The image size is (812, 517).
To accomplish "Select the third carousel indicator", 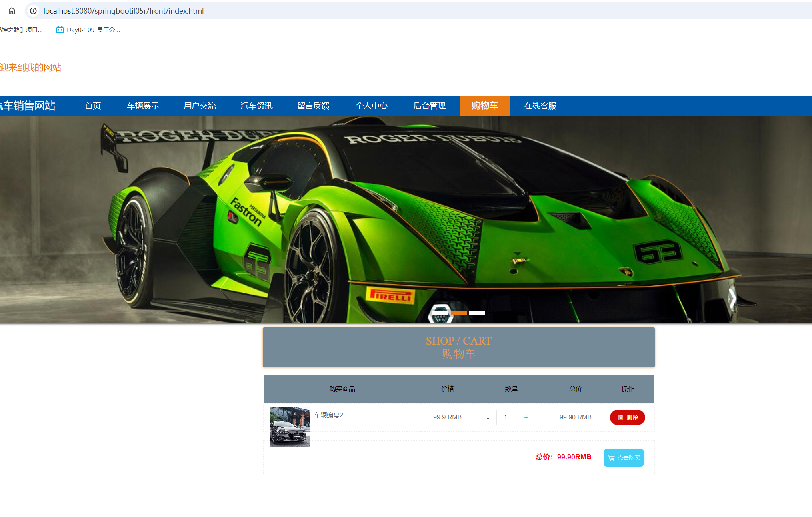I will (x=477, y=313).
